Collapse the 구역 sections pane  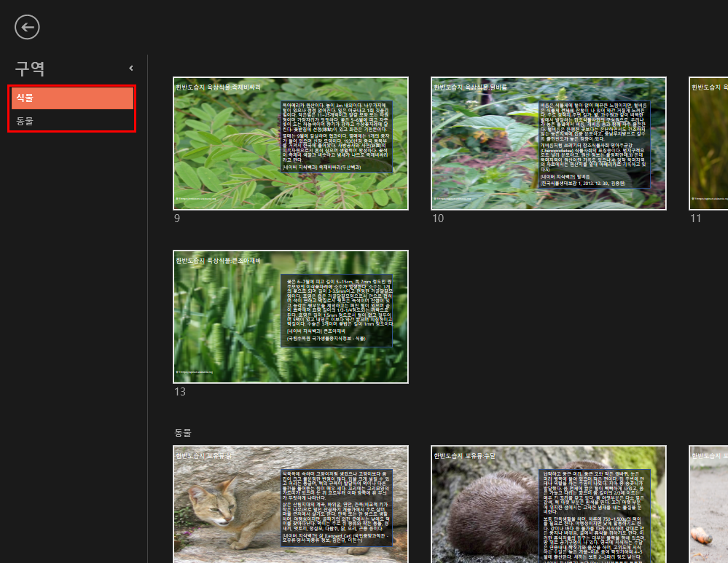[x=131, y=68]
